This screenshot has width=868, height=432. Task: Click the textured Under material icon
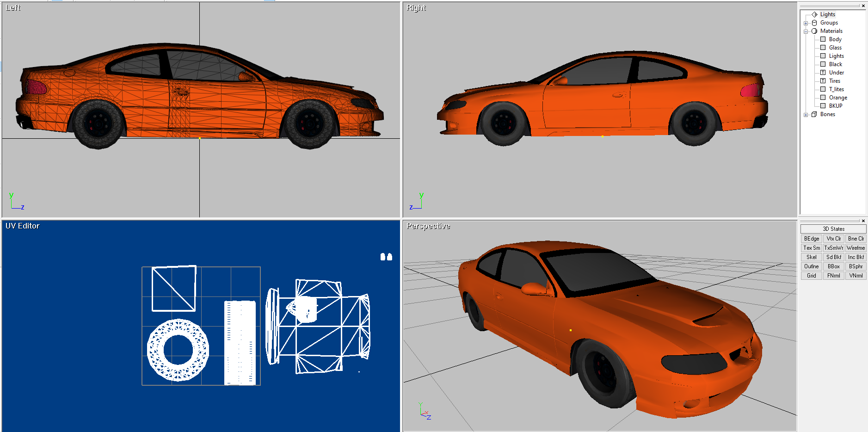[823, 73]
